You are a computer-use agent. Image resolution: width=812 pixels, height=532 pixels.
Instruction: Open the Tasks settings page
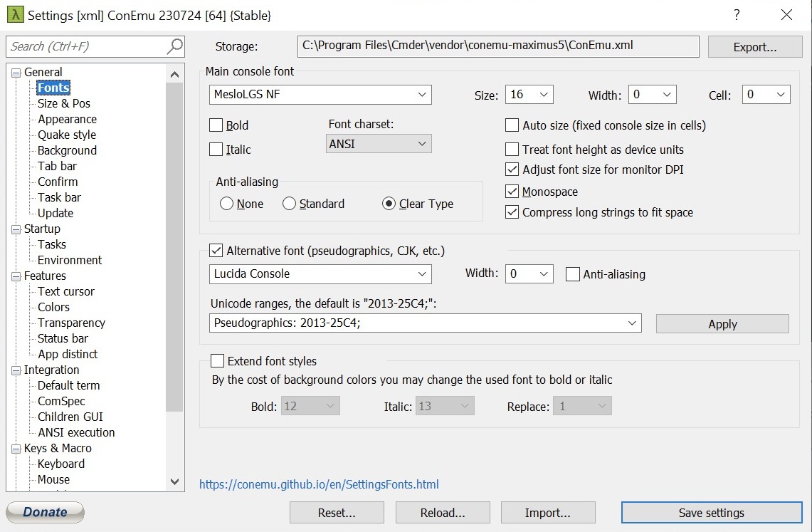tap(52, 244)
